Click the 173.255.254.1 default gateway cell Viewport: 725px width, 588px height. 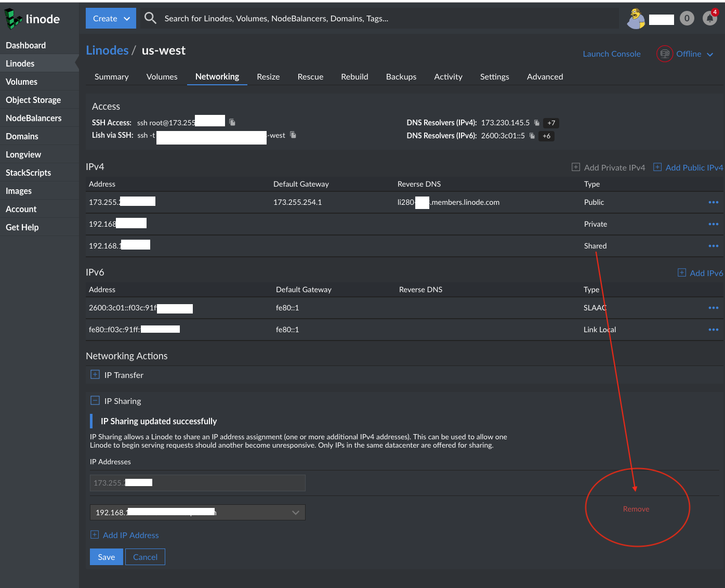click(298, 202)
